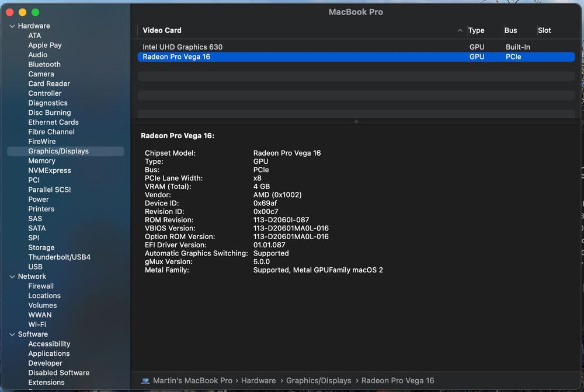This screenshot has width=584, height=392.
Task: Select the Intel UHD Graphics 630 row
Action: [x=356, y=47]
